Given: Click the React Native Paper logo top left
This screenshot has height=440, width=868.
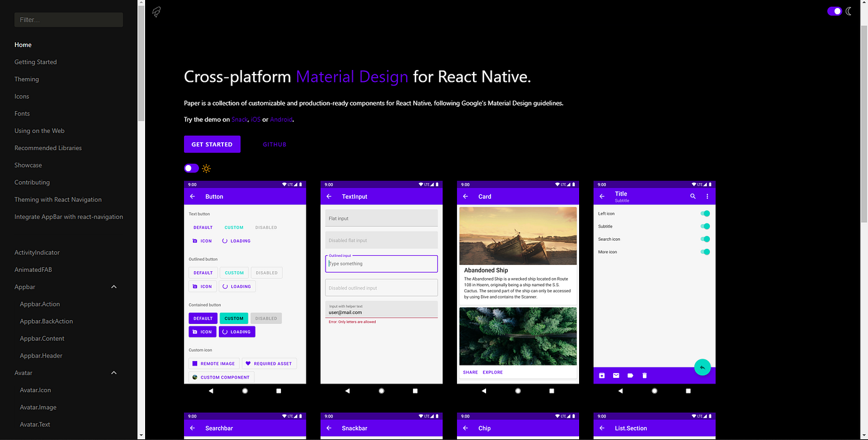Looking at the screenshot, I should coord(156,11).
